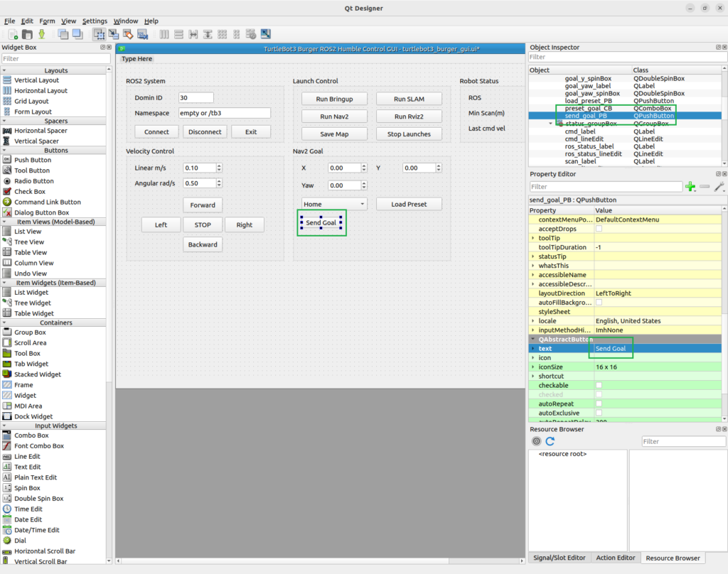Image resolution: width=728 pixels, height=574 pixels.
Task: Click the Lay Out in Grid icon
Action: (x=223, y=34)
